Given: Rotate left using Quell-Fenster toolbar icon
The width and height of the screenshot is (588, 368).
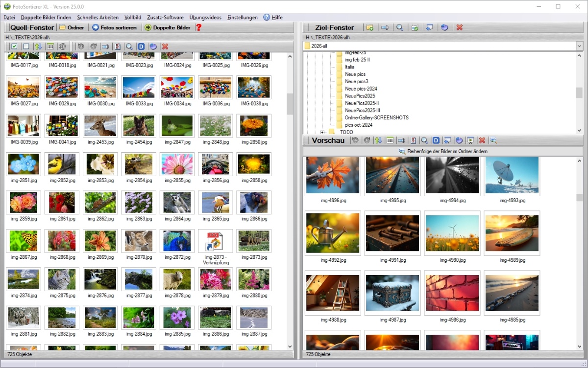Looking at the screenshot, I should tap(81, 46).
